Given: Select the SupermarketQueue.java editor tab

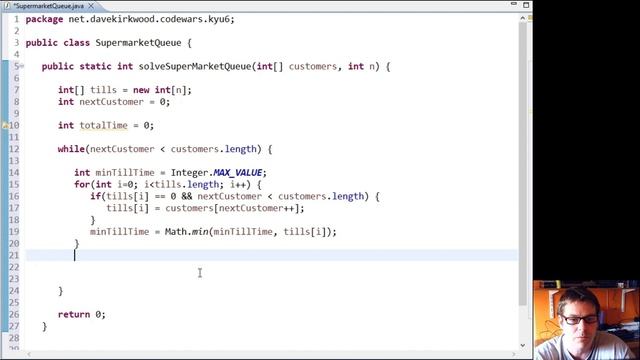Looking at the screenshot, I should point(48,6).
